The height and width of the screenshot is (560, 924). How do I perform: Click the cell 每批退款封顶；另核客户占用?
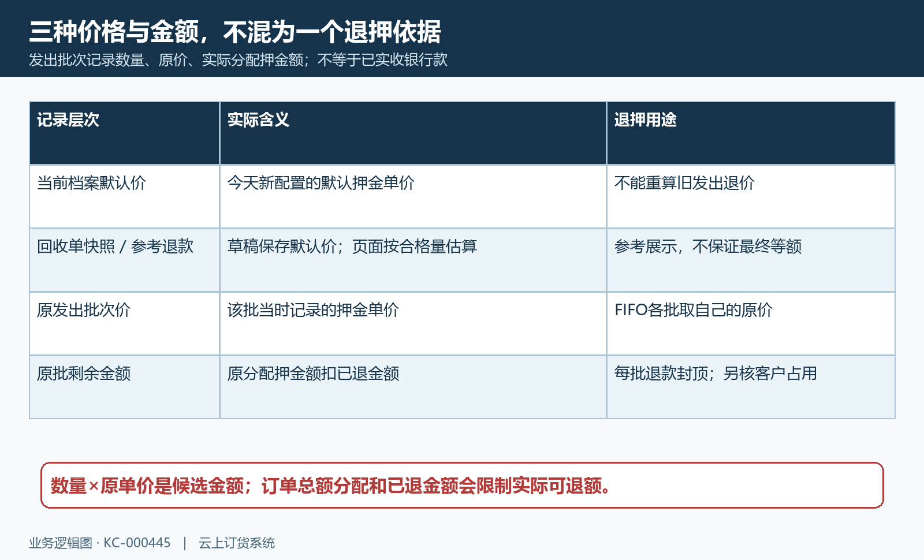pos(751,387)
